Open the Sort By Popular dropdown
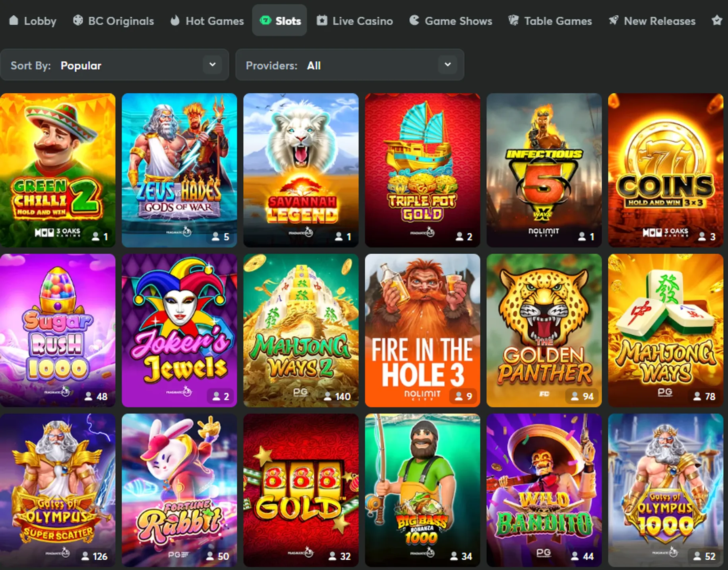 tap(114, 65)
